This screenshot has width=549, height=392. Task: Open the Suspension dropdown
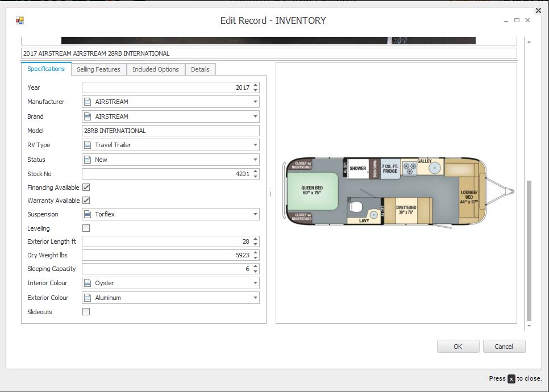(255, 214)
